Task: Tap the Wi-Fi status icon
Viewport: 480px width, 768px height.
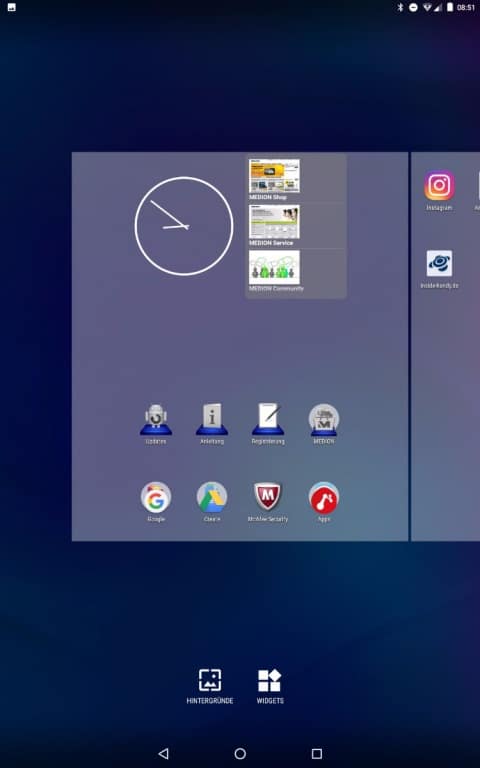Action: (428, 7)
